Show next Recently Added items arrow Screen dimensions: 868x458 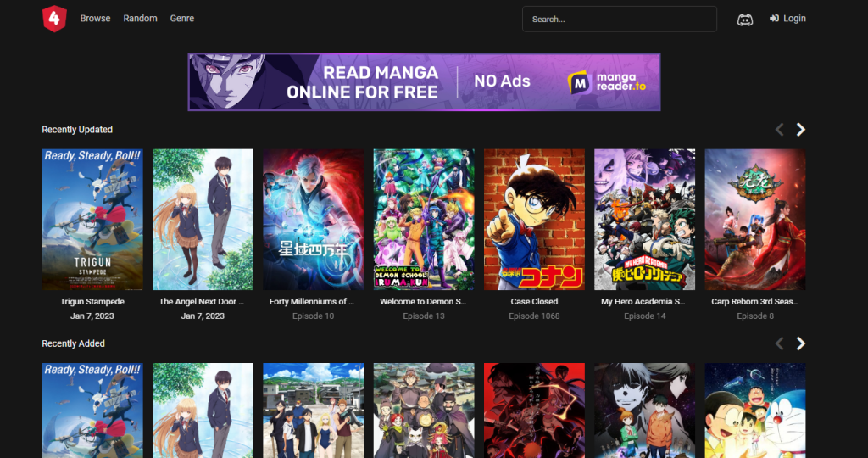pyautogui.click(x=800, y=343)
